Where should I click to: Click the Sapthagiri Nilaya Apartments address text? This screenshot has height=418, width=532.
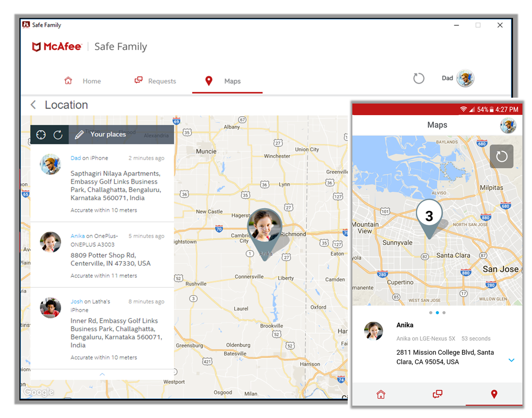(x=116, y=185)
